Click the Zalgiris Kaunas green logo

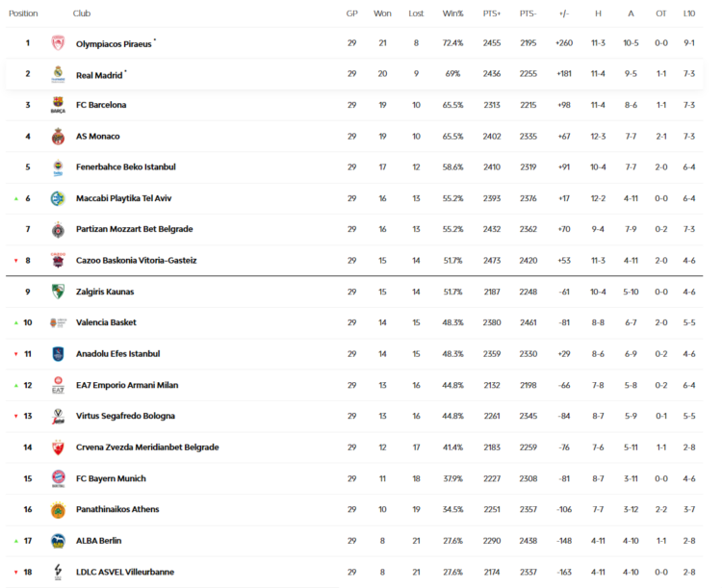coord(58,292)
